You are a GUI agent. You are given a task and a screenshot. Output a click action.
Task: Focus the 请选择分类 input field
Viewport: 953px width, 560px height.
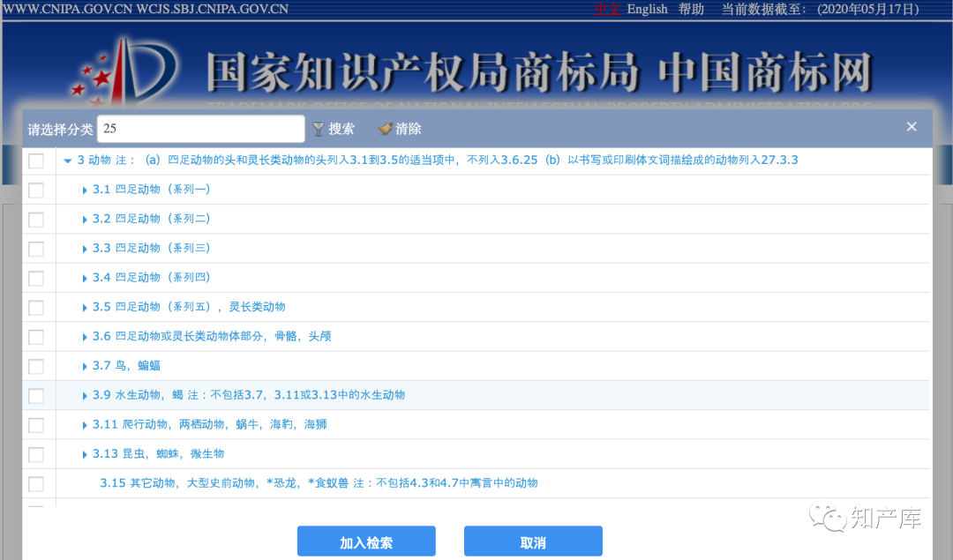[x=201, y=129]
